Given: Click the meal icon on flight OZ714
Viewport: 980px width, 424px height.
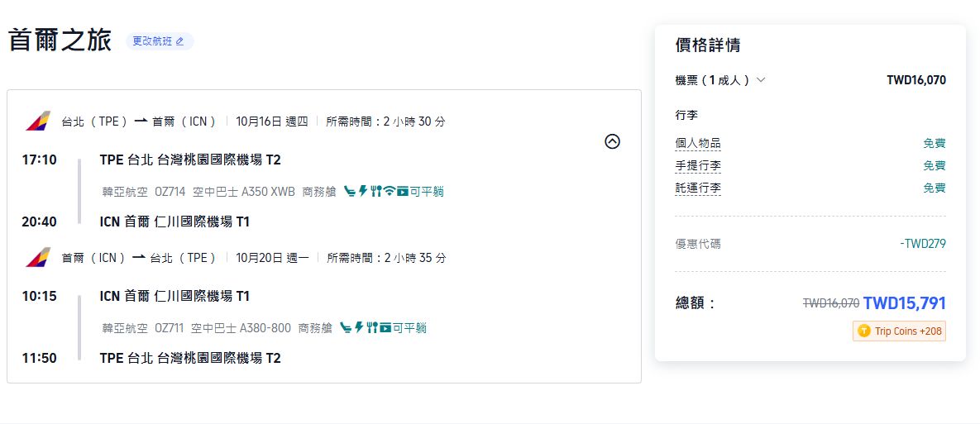Looking at the screenshot, I should (x=375, y=192).
